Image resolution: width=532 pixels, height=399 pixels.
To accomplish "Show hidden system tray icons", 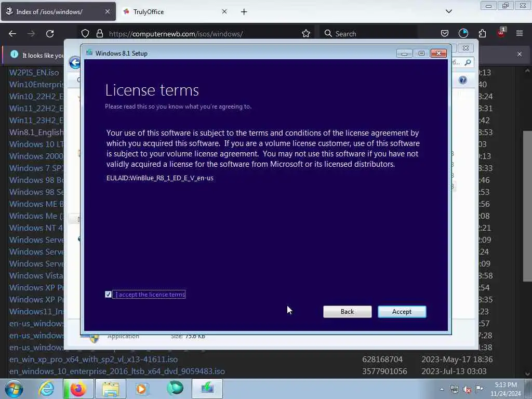I will pos(442,389).
